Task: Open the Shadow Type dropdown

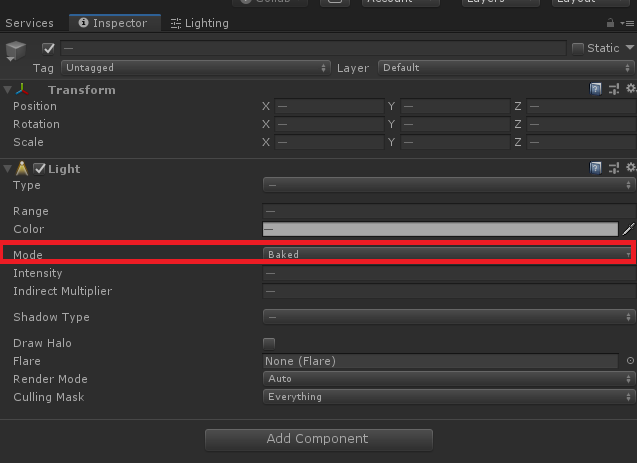Action: [x=449, y=317]
